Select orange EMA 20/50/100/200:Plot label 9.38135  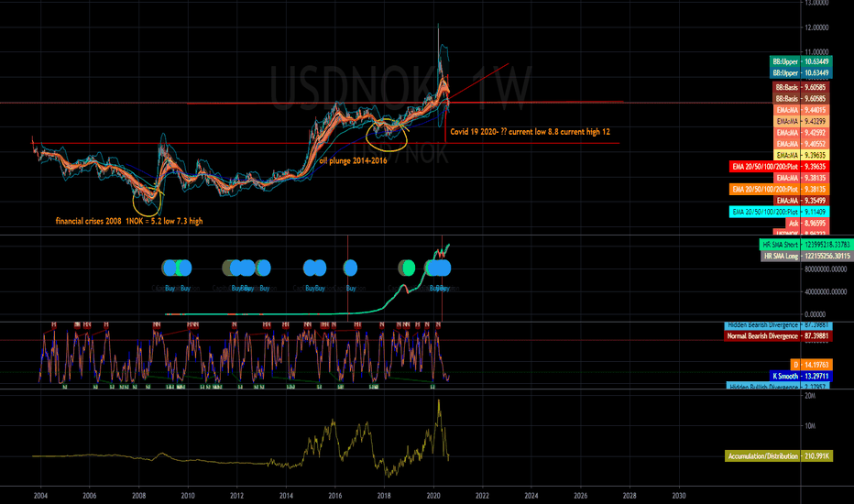click(x=779, y=190)
